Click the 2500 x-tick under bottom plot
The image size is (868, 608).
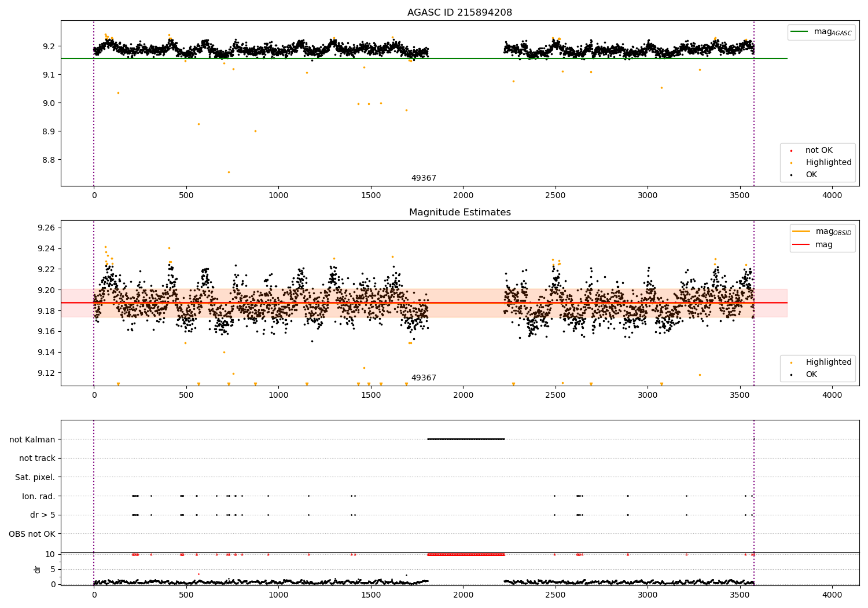coord(556,595)
